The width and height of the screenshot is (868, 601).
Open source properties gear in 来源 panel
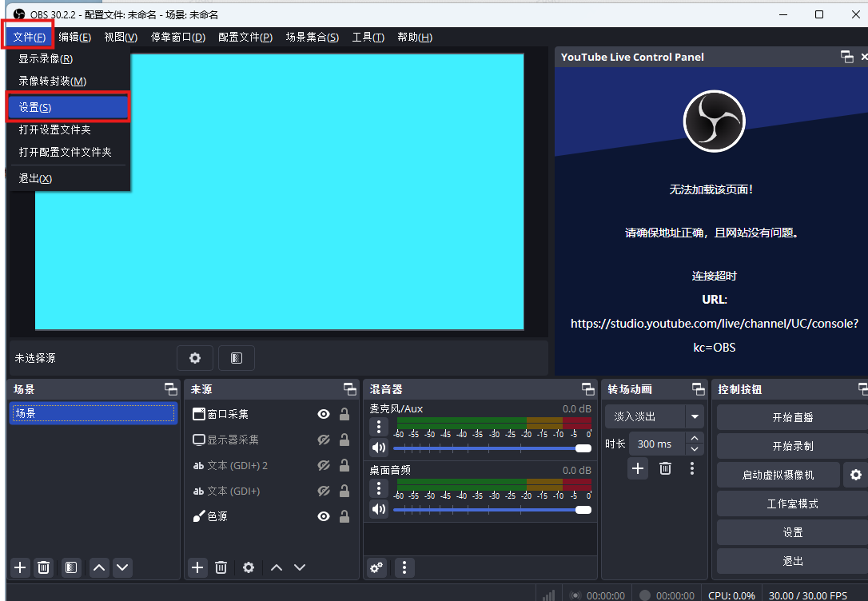pos(249,567)
